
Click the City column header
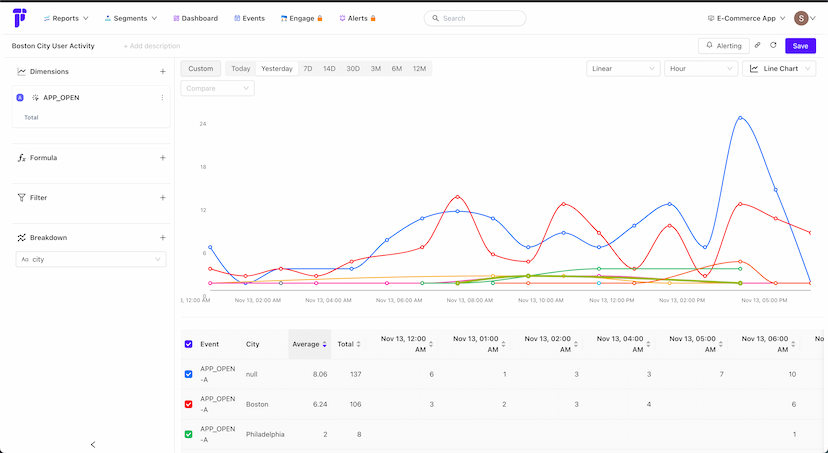[252, 344]
